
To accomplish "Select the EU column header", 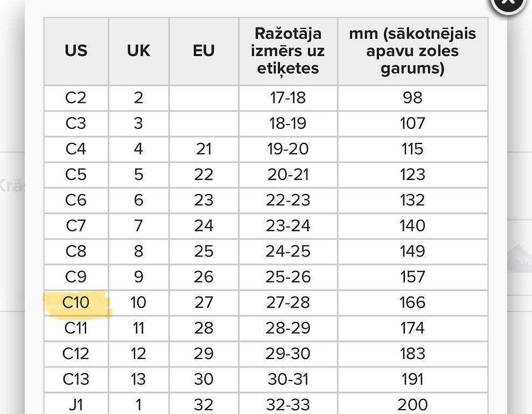I will coord(204,51).
